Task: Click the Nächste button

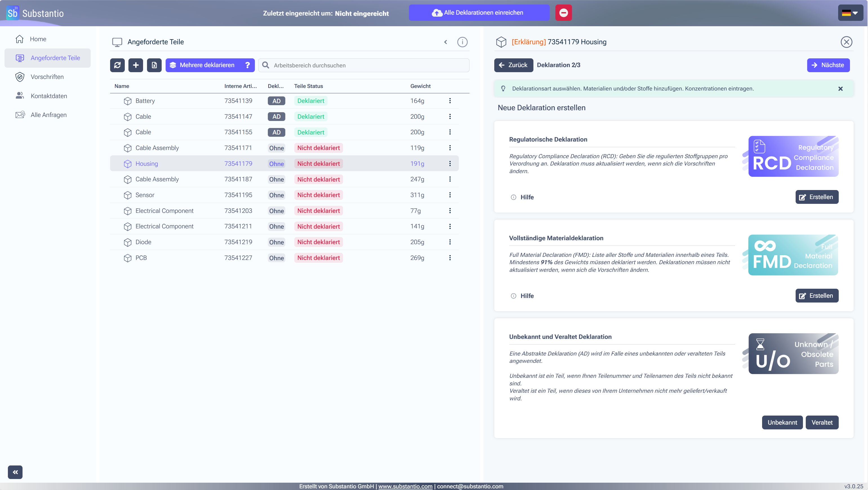Action: (828, 65)
